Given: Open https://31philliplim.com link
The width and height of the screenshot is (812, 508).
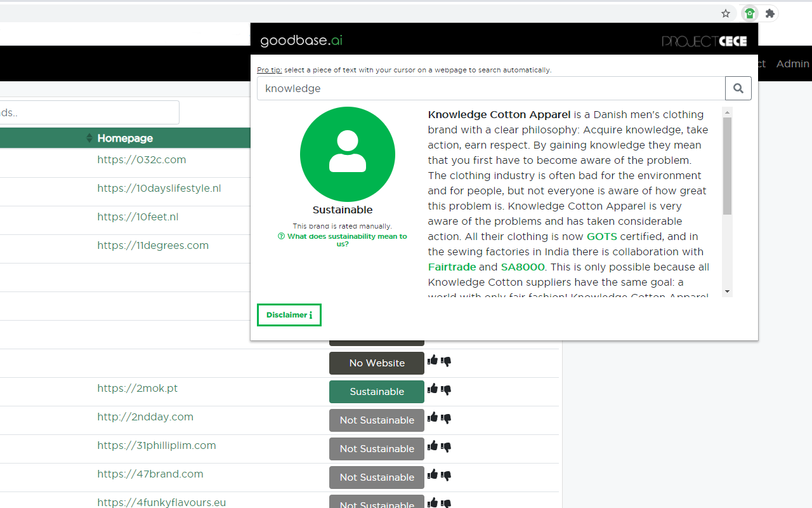Looking at the screenshot, I should pyautogui.click(x=157, y=445).
